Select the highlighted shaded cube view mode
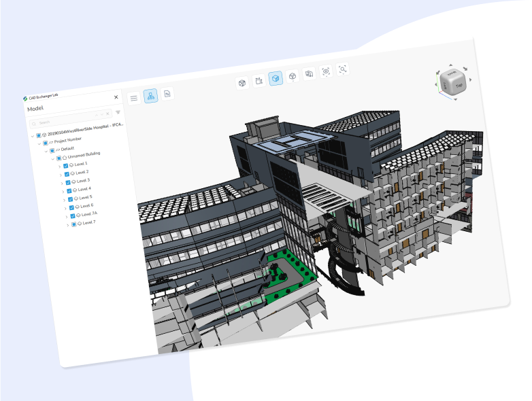This screenshot has height=401, width=532. (276, 79)
